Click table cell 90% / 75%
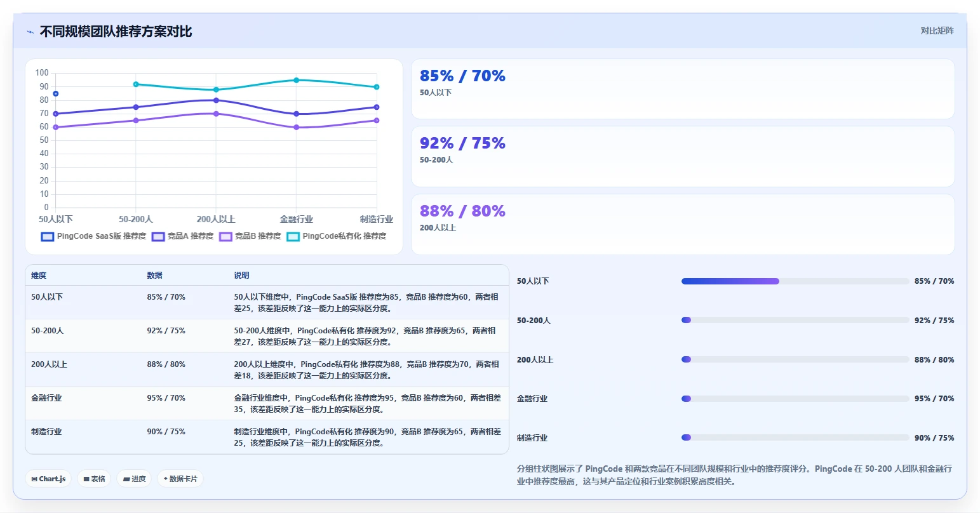This screenshot has width=980, height=513. click(x=166, y=432)
